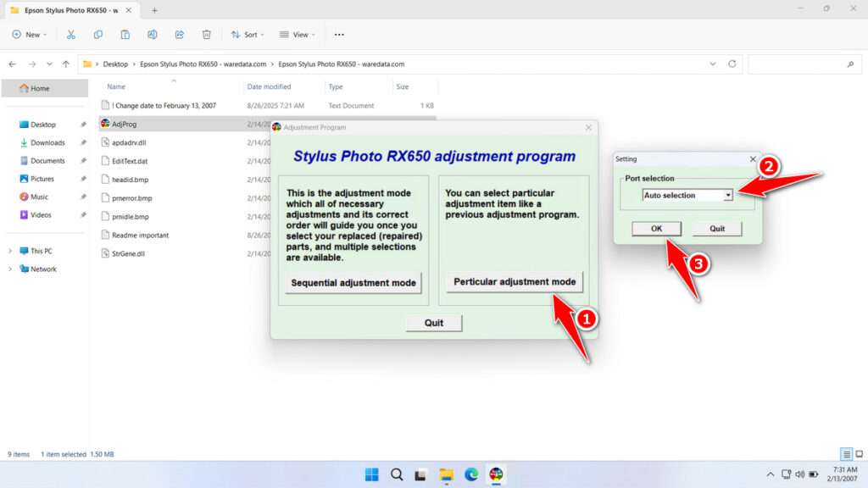Open Desktop in navigation pane
868x488 pixels.
coord(42,125)
